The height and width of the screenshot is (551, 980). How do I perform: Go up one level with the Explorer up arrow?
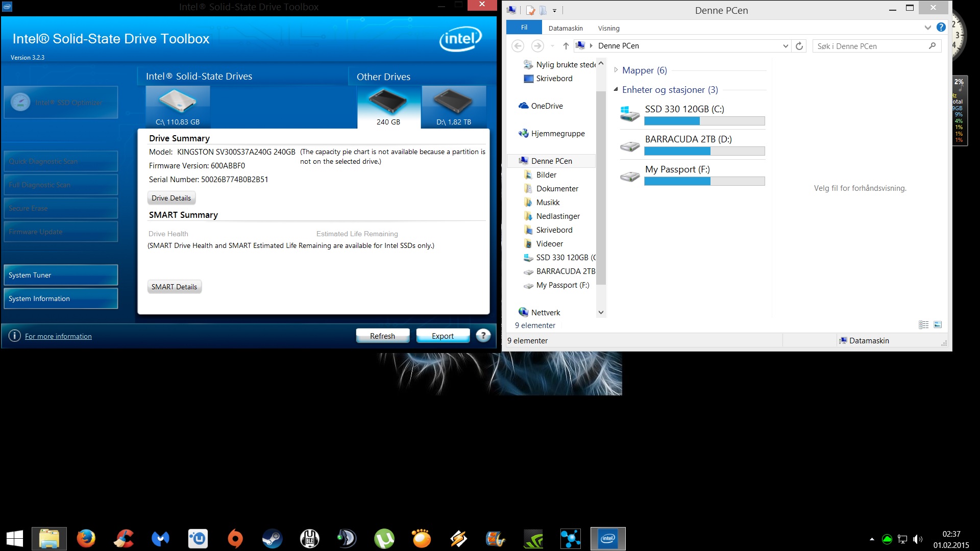566,46
